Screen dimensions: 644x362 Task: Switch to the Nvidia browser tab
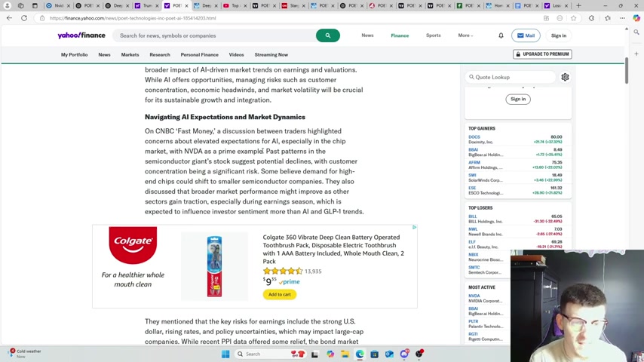[x=58, y=6]
